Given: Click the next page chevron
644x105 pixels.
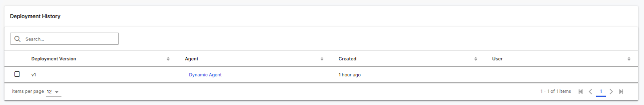Looking at the screenshot, I should (611, 92).
